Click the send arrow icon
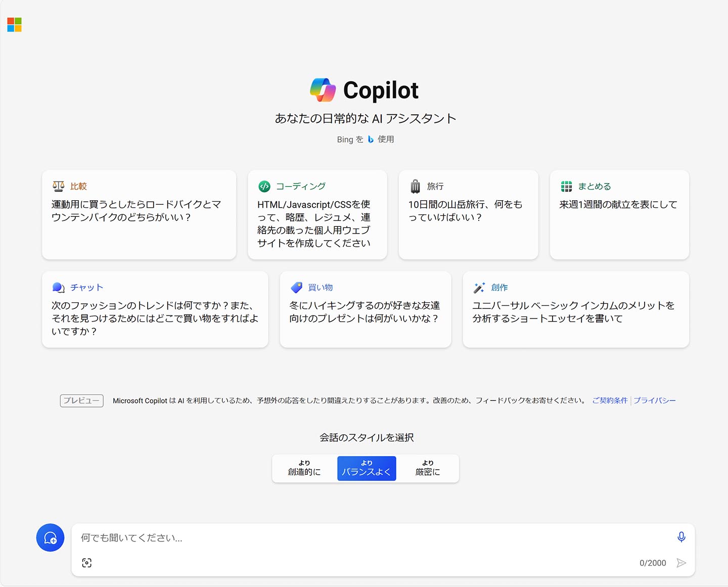 (681, 563)
